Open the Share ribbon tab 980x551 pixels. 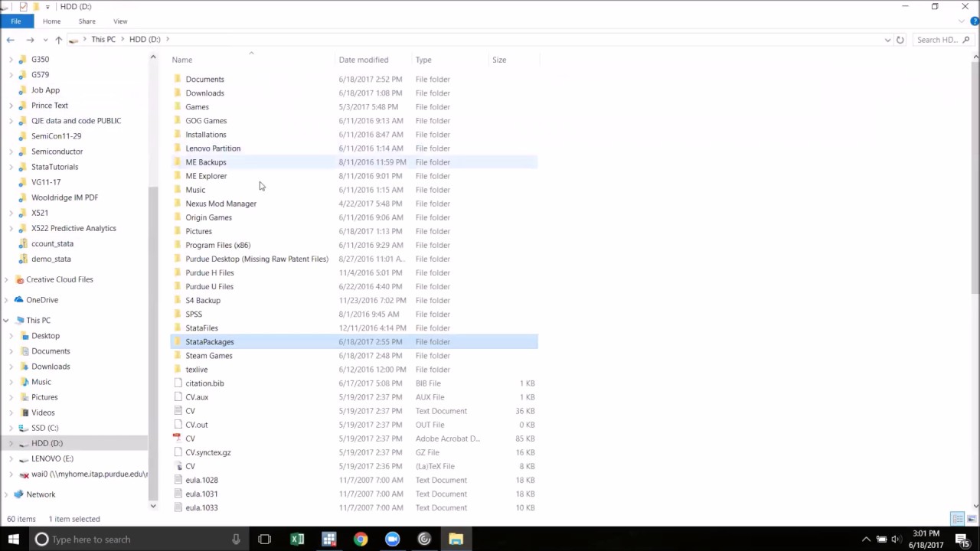[87, 21]
